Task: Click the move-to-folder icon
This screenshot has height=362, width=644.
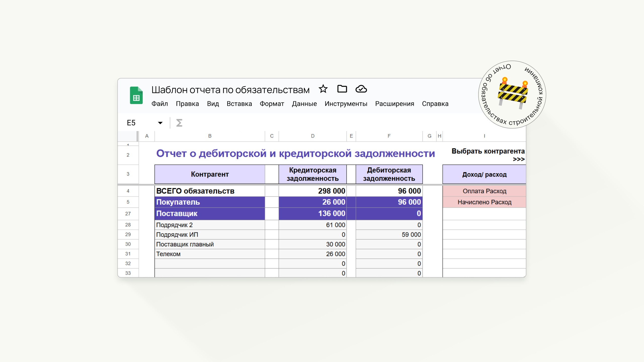Action: (342, 89)
